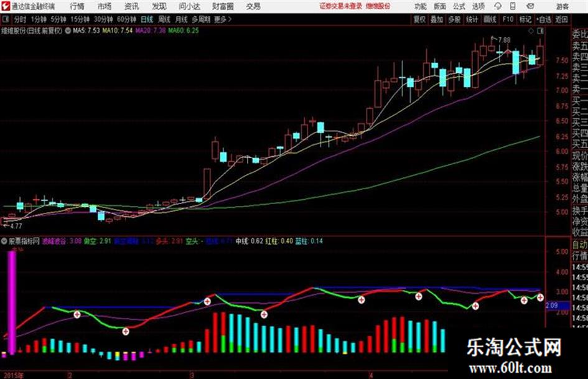Image resolution: width=588 pixels, height=379 pixels.
Task: Click the 证券交易未登录 red link
Action: [341, 6]
